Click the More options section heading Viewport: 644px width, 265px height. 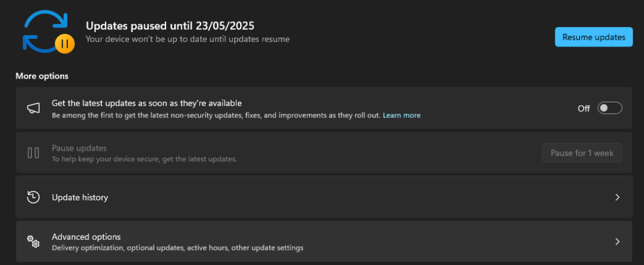(x=42, y=77)
